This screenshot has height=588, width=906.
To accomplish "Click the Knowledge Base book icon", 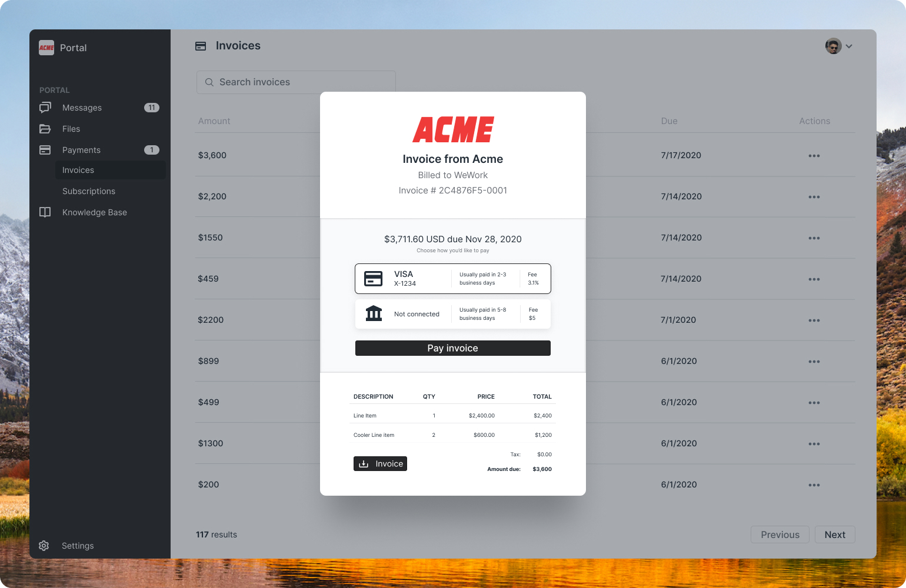I will pos(45,212).
